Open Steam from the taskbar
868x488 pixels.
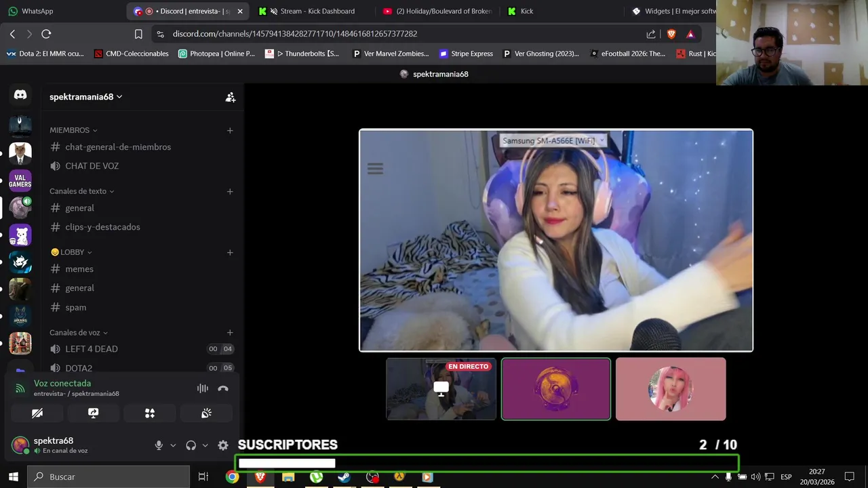(344, 477)
